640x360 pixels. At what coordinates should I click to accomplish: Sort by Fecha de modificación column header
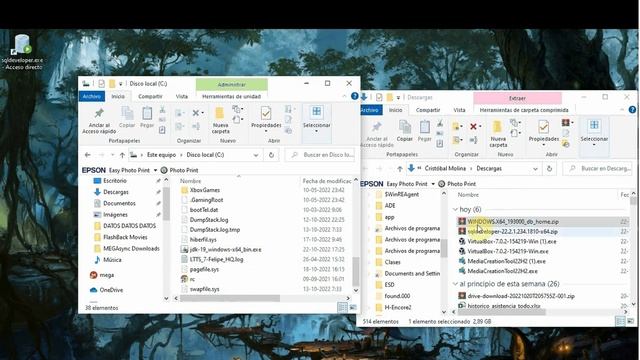coord(327,181)
